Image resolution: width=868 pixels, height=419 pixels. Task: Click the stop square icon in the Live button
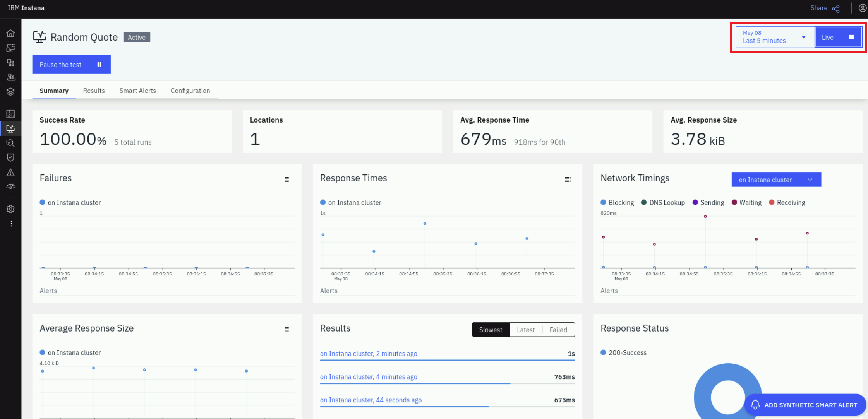pos(851,37)
